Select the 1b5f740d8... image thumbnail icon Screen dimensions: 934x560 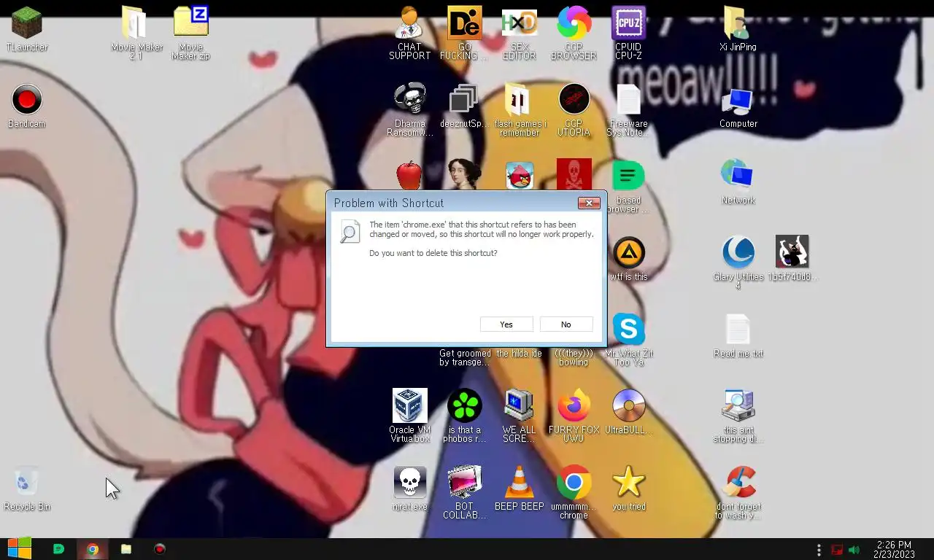point(792,257)
